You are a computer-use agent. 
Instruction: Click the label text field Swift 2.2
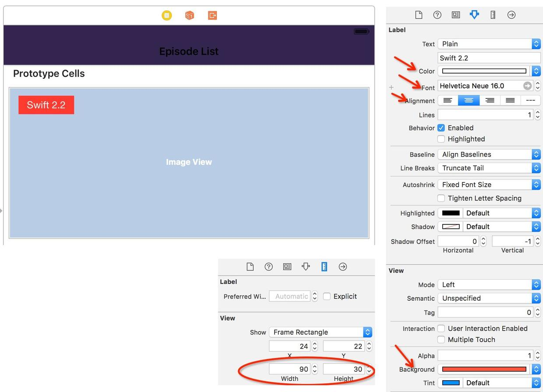pos(489,58)
